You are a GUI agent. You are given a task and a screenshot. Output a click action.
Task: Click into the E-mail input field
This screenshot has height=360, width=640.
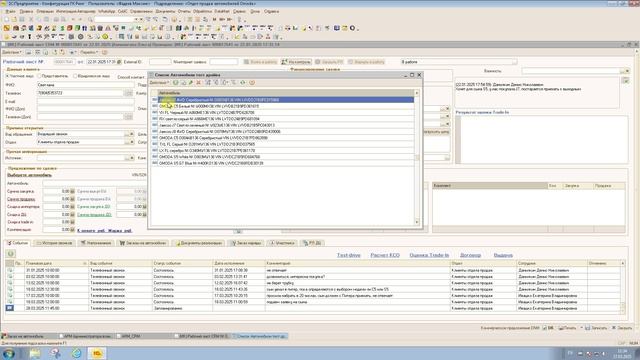pos(85,101)
